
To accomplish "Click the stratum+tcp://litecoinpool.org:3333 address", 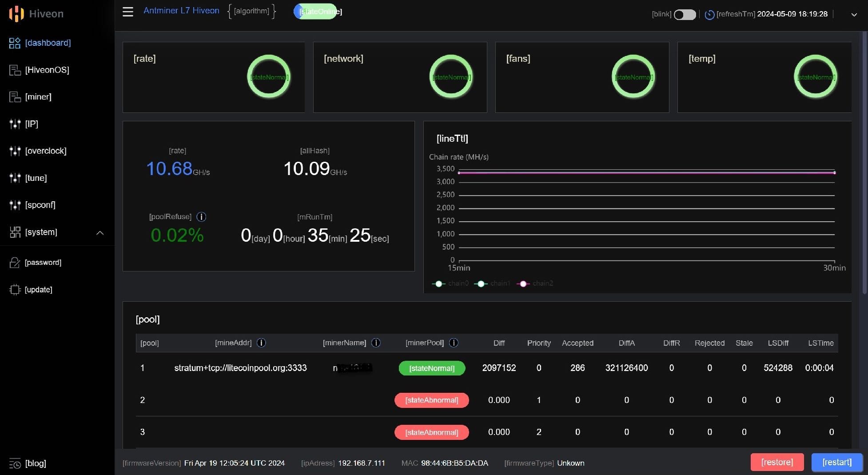I will [x=240, y=368].
